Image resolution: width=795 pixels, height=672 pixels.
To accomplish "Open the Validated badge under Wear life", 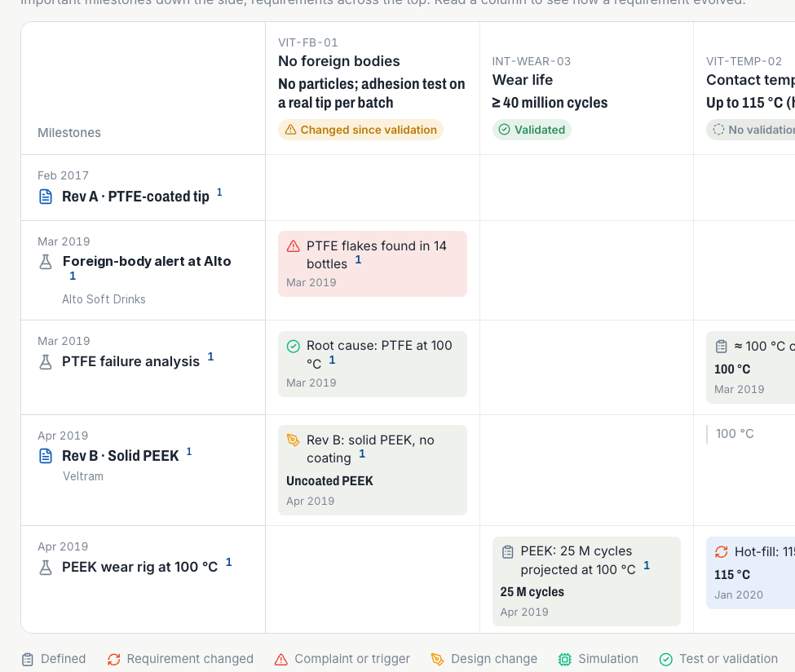I will pyautogui.click(x=532, y=130).
